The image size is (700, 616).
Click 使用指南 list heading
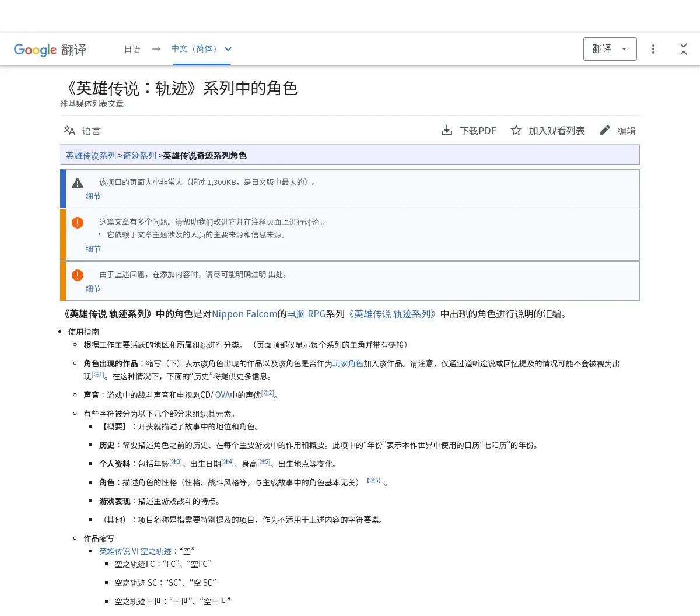coord(83,332)
